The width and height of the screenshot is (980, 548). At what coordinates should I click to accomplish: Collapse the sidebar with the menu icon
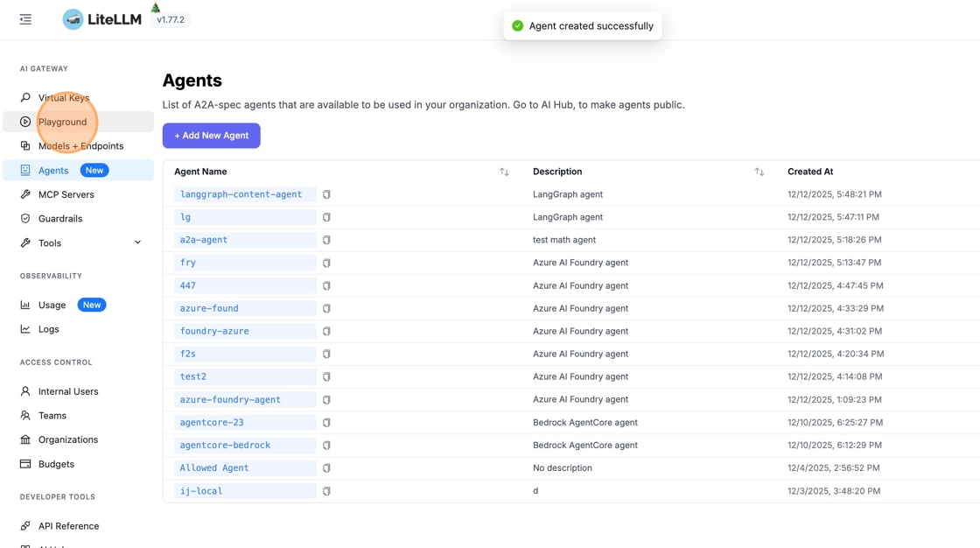point(25,19)
